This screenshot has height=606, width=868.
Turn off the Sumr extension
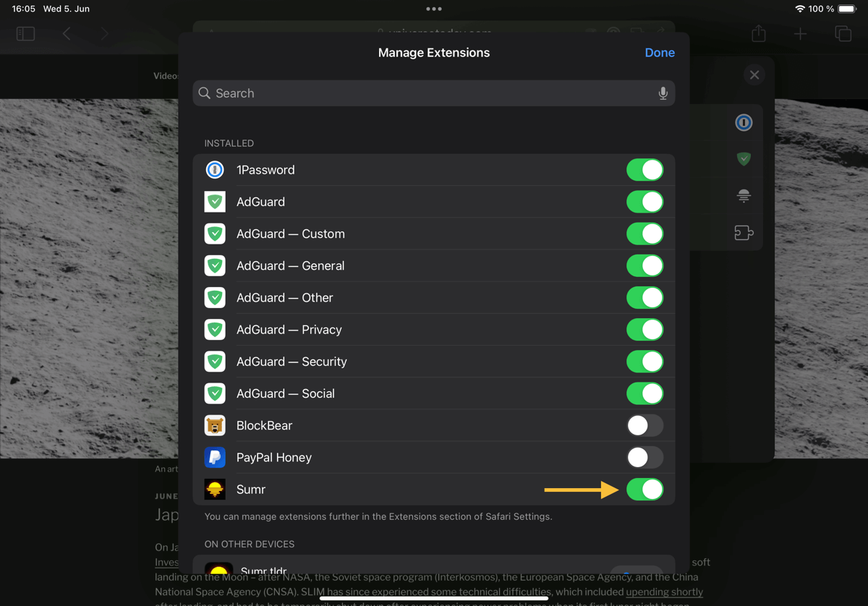pos(644,490)
